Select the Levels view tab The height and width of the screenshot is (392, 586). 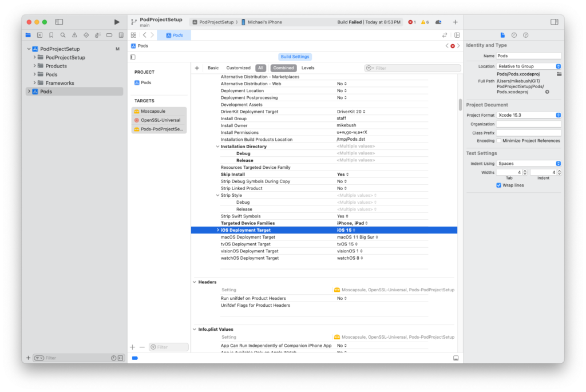(x=308, y=68)
